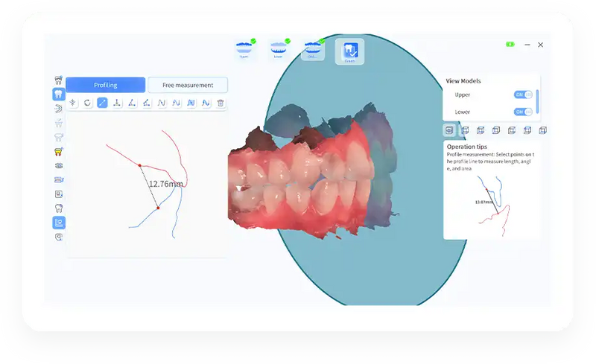Click the circular-arrow reset icon in the profiling toolbar
Image resolution: width=596 pixels, height=364 pixels.
pos(87,103)
